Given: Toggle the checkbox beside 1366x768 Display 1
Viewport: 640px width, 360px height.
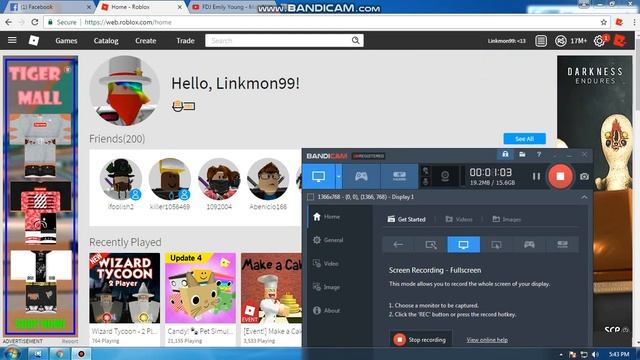Looking at the screenshot, I should (x=310, y=197).
